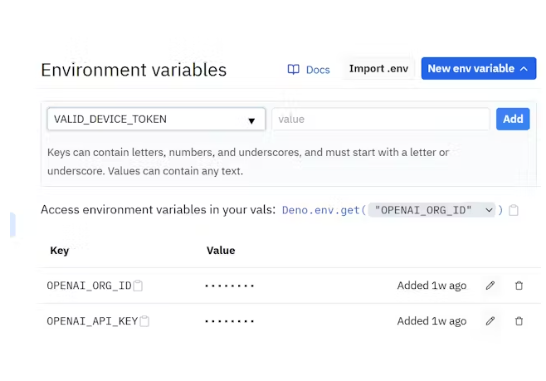
Task: Edit the OPENAI_ORG_ID variable
Action: tap(490, 286)
